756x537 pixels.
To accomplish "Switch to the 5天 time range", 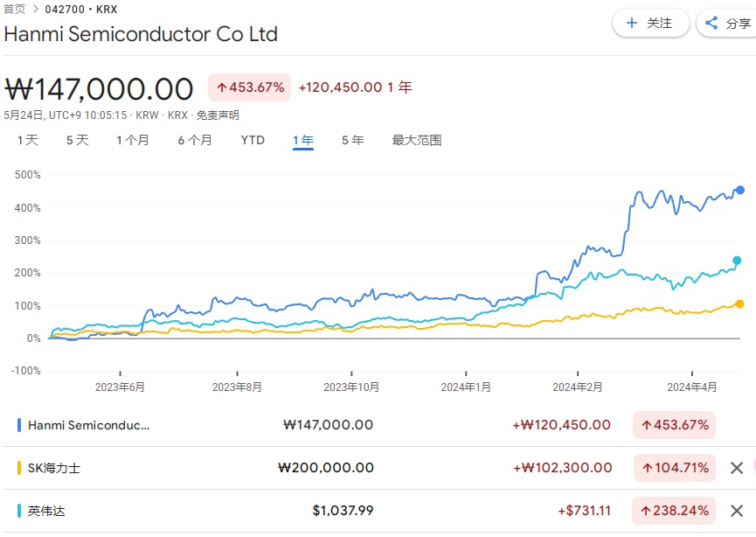I will 78,140.
